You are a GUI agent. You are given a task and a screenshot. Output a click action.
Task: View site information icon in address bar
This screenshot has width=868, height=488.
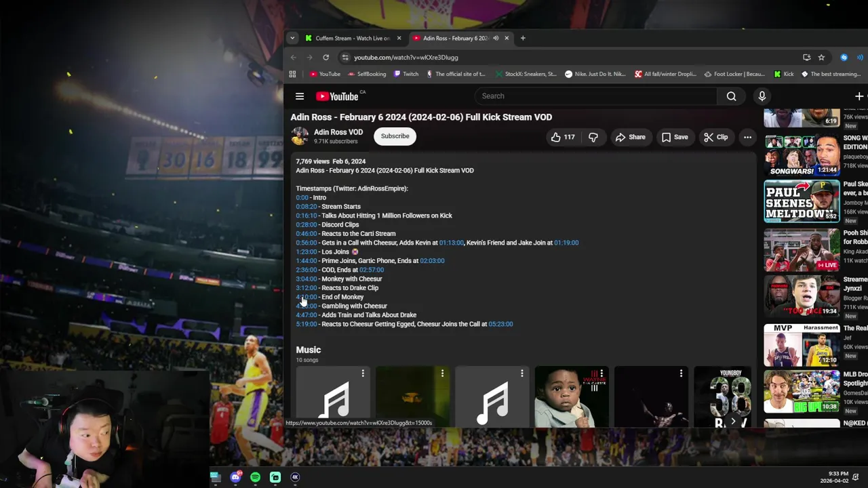coord(345,58)
